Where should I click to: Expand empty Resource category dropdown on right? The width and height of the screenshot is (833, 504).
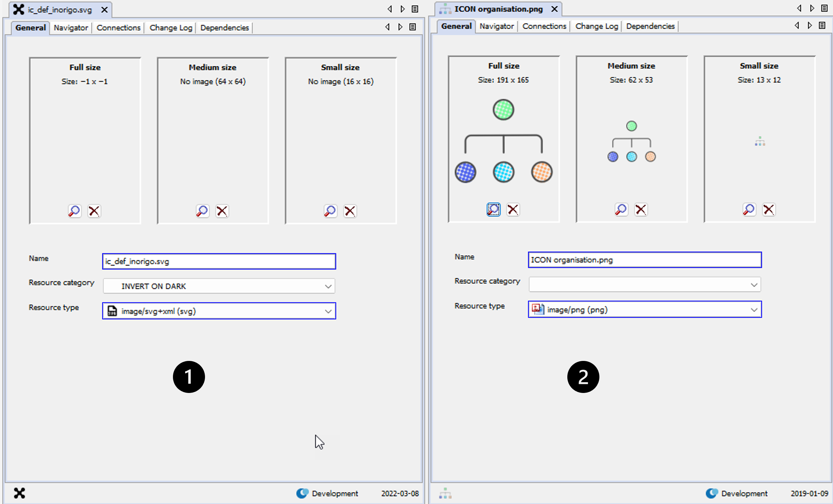754,285
